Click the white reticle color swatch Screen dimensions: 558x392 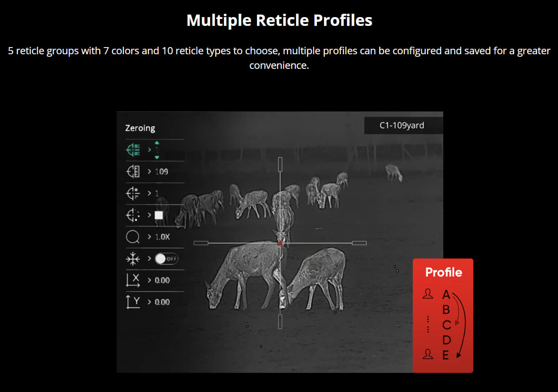[159, 215]
